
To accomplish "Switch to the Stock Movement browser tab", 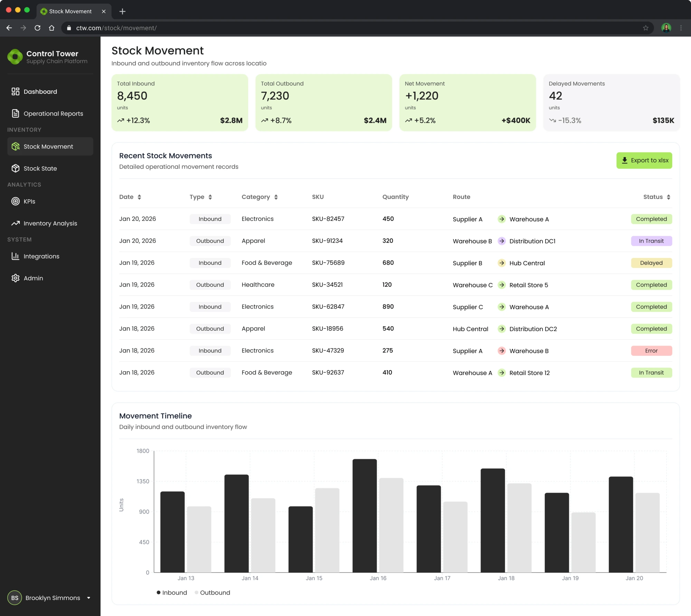I will pos(70,11).
